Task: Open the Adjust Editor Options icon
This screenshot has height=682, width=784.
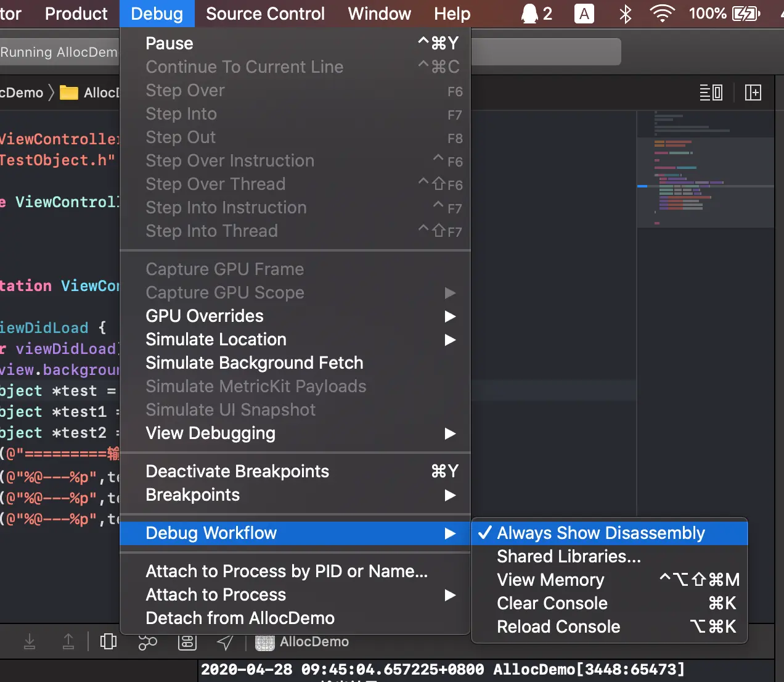Action: click(x=711, y=92)
